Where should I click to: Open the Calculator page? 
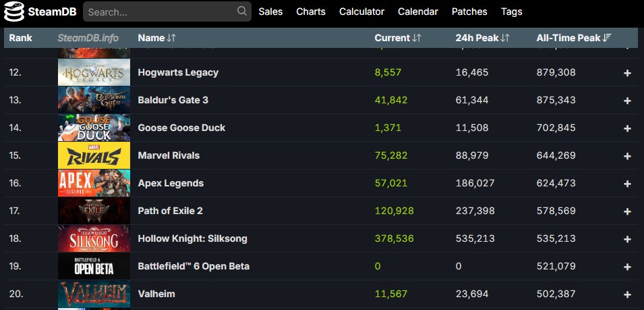pyautogui.click(x=362, y=11)
